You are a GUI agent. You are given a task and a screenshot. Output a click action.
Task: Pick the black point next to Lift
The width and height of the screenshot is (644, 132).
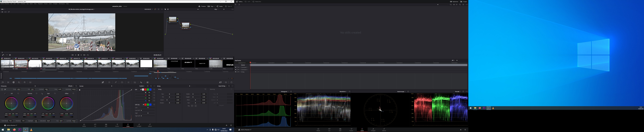(x=5, y=93)
